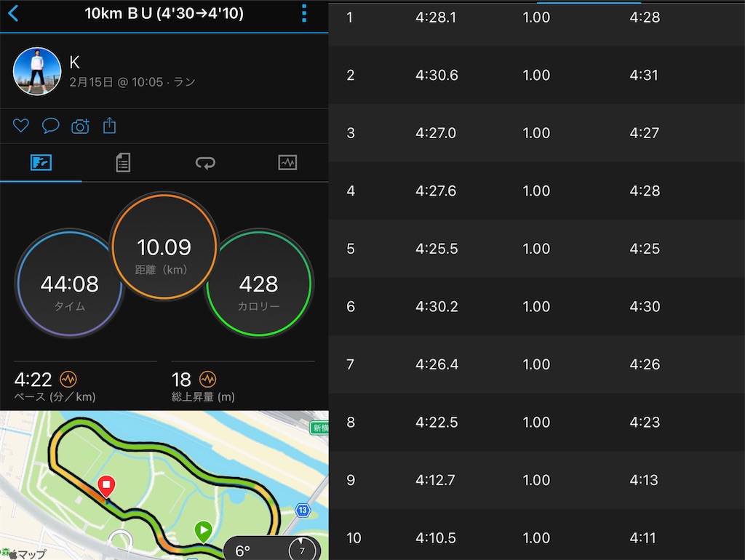Tap the 4:13 pace in lap 9

click(644, 480)
